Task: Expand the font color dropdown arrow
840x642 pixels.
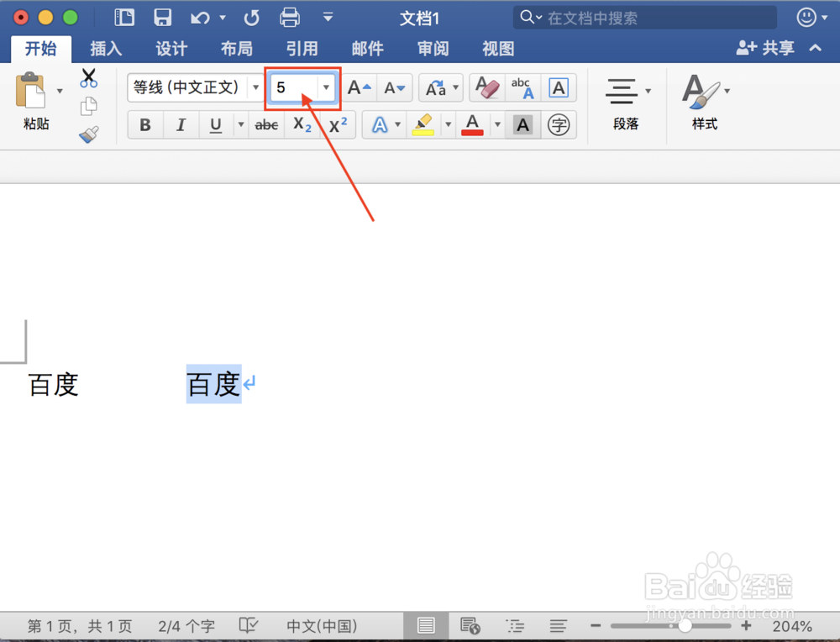Action: [496, 124]
